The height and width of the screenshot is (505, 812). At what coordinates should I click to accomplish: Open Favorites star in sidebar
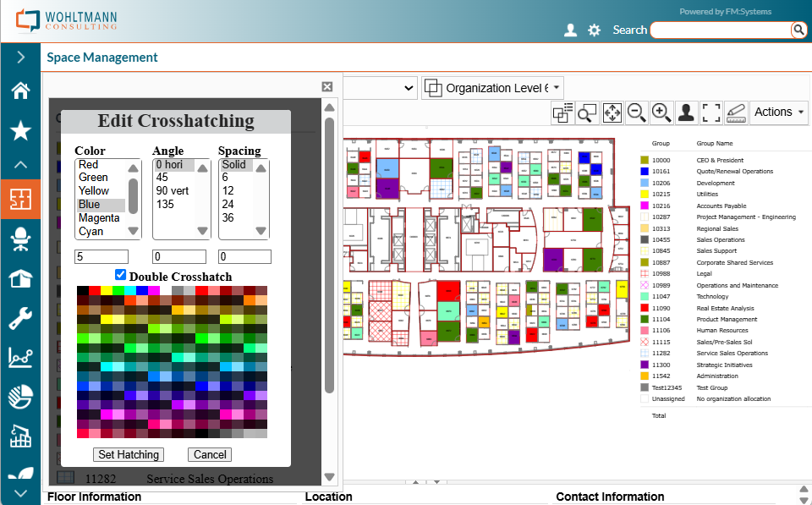click(x=20, y=129)
